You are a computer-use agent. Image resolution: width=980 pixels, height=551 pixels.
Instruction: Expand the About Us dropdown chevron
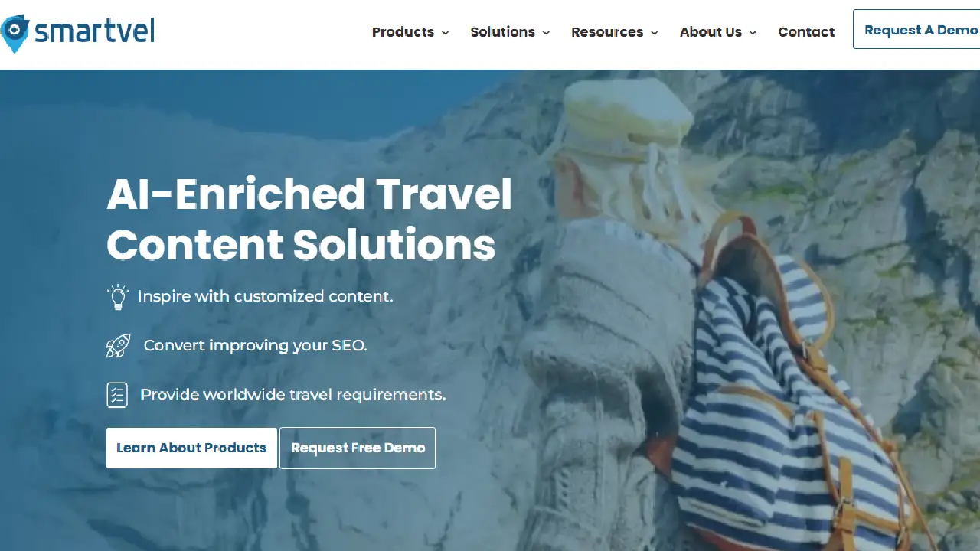point(753,32)
